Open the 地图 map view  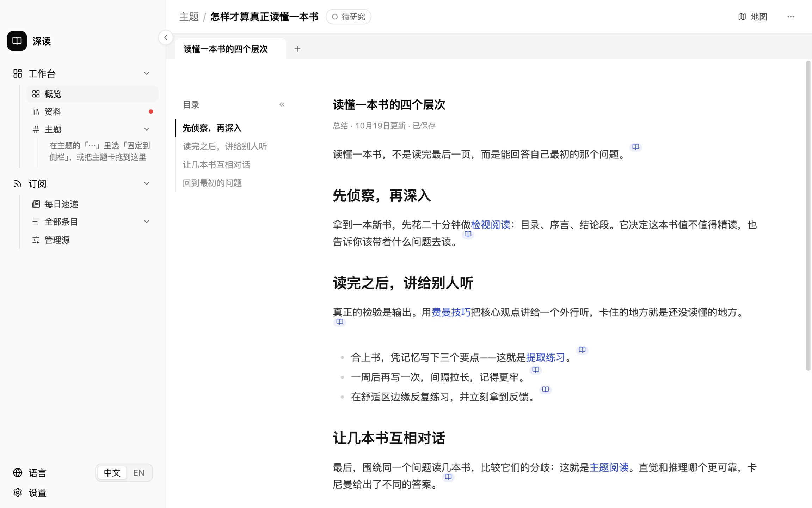pyautogui.click(x=752, y=17)
